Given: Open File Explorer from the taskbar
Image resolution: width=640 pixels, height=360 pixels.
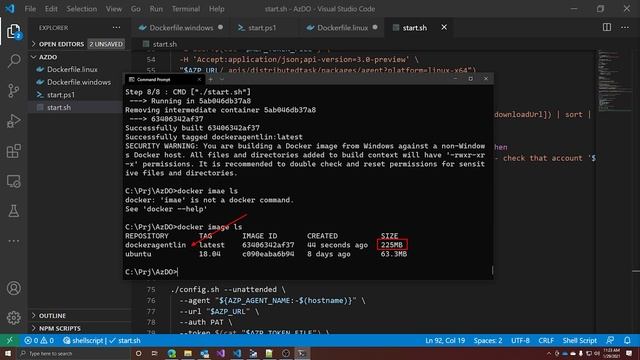Looking at the screenshot, I should (x=188, y=353).
